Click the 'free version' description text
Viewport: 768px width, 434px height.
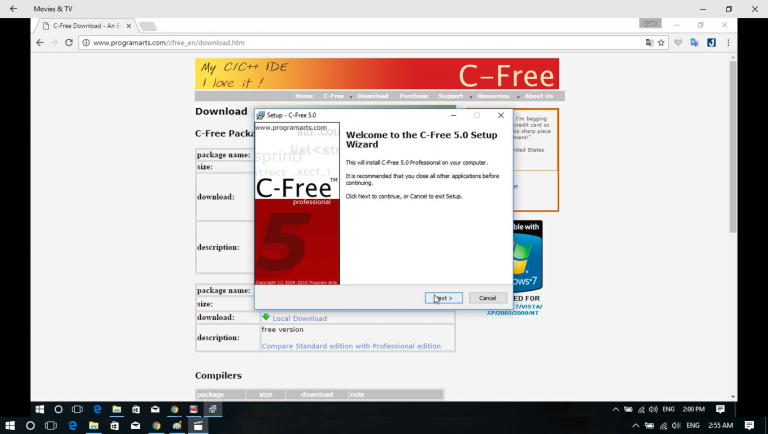[x=283, y=330]
